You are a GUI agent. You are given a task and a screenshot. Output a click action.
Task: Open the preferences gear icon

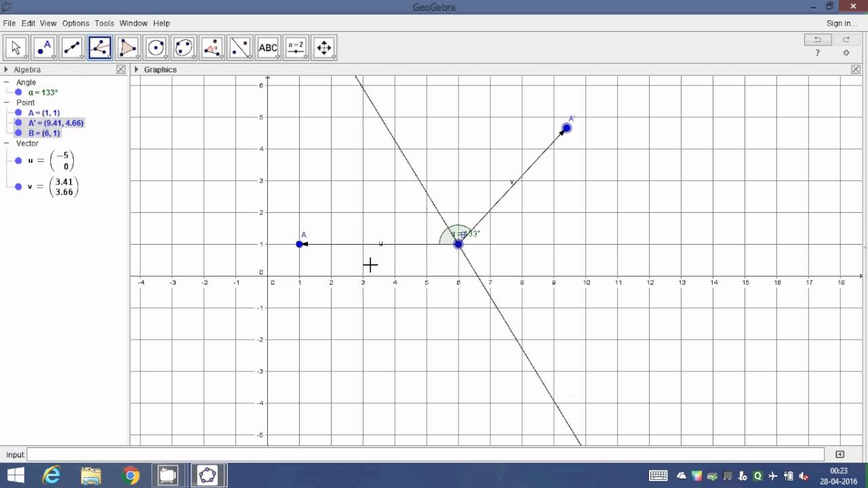pos(846,53)
